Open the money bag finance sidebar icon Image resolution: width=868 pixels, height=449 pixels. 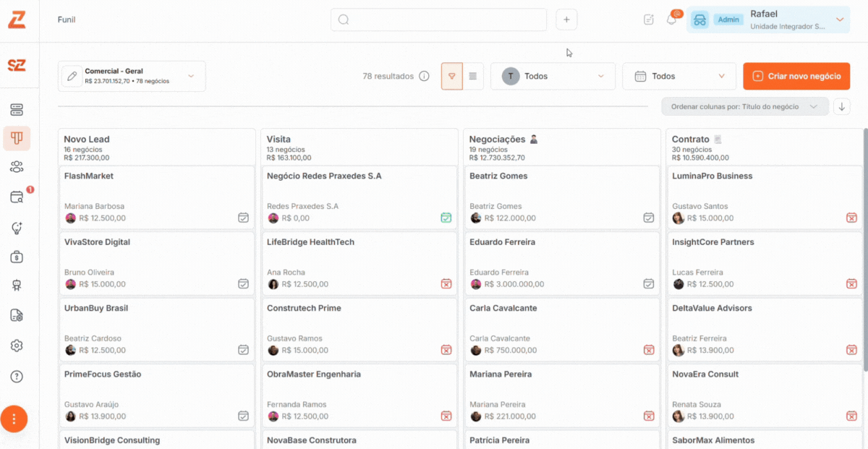(x=17, y=257)
